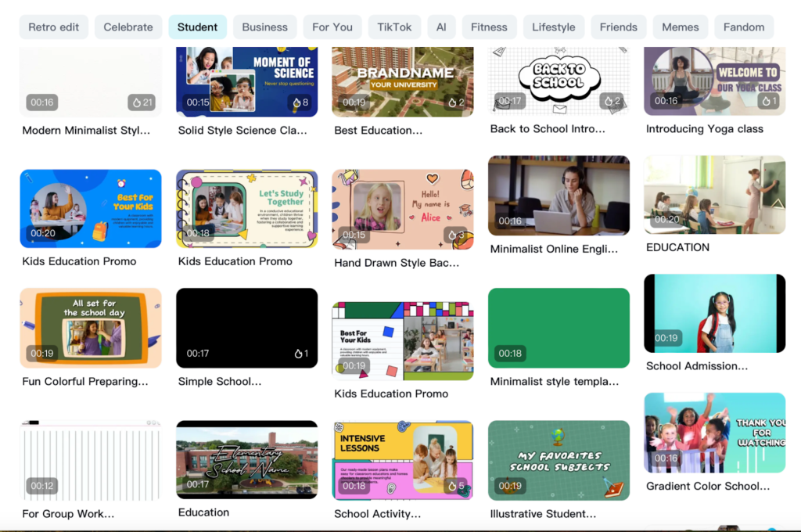Click the Illustrative Student template title
Viewport: 801px width, 532px height.
point(543,513)
